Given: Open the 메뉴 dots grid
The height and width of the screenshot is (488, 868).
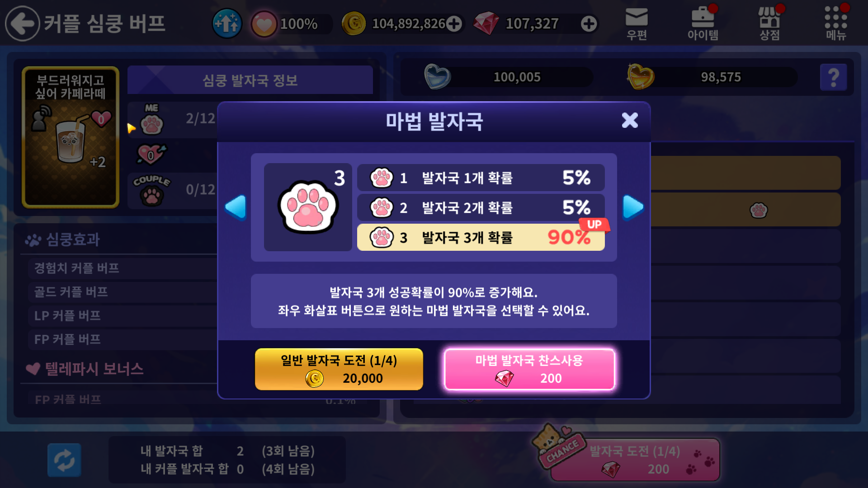Looking at the screenshot, I should 835,24.
